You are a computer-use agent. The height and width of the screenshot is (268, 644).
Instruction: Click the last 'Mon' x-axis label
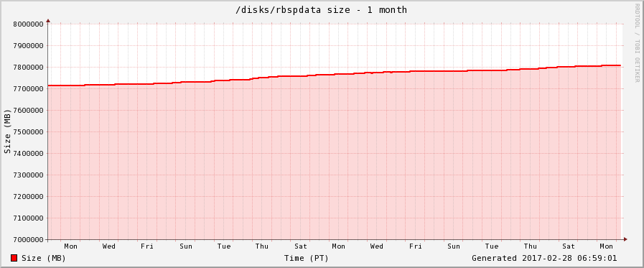point(607,246)
